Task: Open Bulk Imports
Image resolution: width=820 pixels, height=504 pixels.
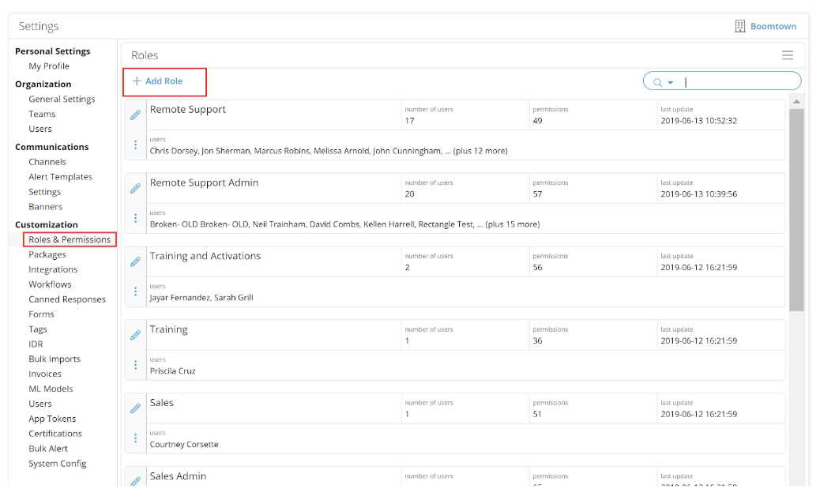Action: [x=55, y=359]
